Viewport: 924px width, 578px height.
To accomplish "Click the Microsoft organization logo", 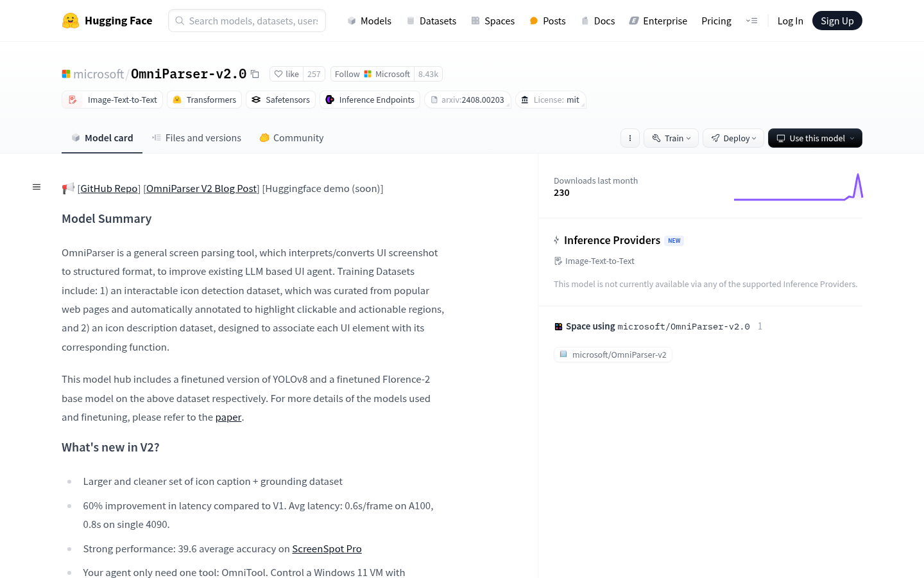I will [66, 73].
